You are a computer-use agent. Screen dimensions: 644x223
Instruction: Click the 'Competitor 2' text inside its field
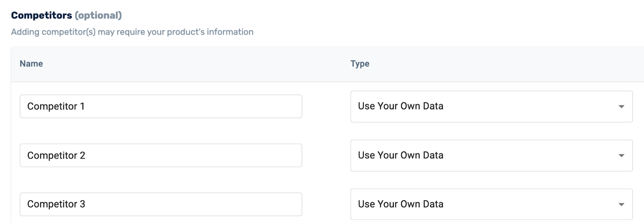click(56, 156)
